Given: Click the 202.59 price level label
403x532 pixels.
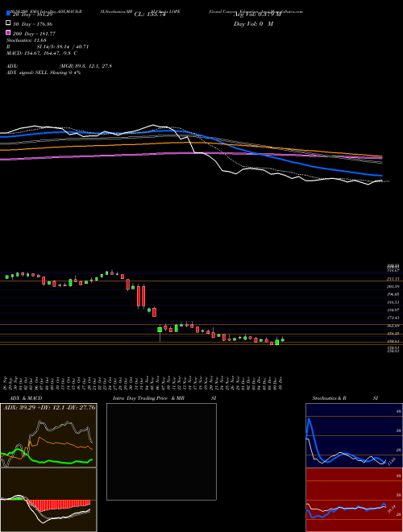Looking at the screenshot, I should pyautogui.click(x=393, y=287).
